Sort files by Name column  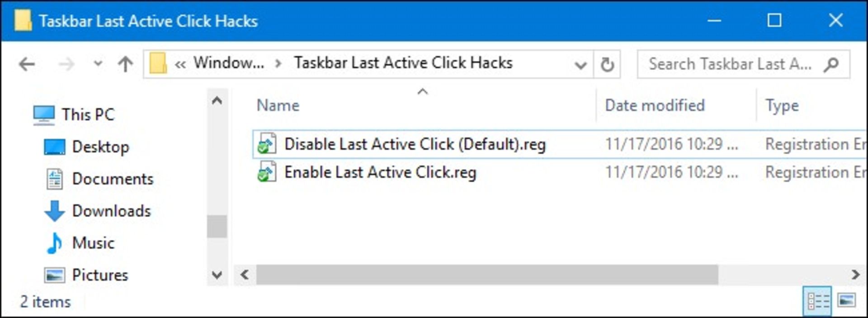point(278,105)
